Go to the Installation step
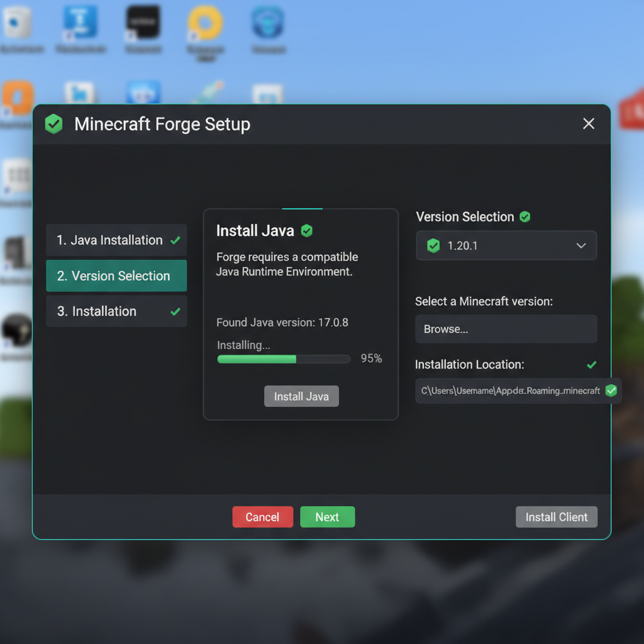The height and width of the screenshot is (644, 644). pos(116,311)
